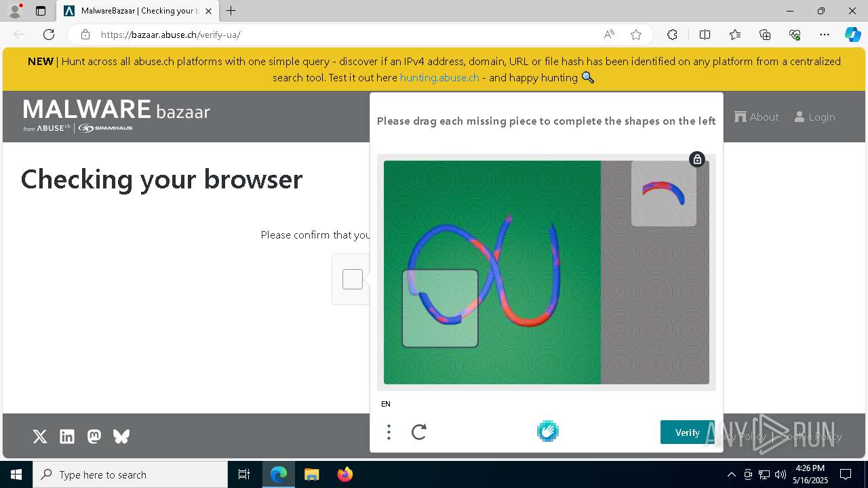The image size is (868, 488).
Task: Open the Mastodon social icon
Action: (x=94, y=436)
